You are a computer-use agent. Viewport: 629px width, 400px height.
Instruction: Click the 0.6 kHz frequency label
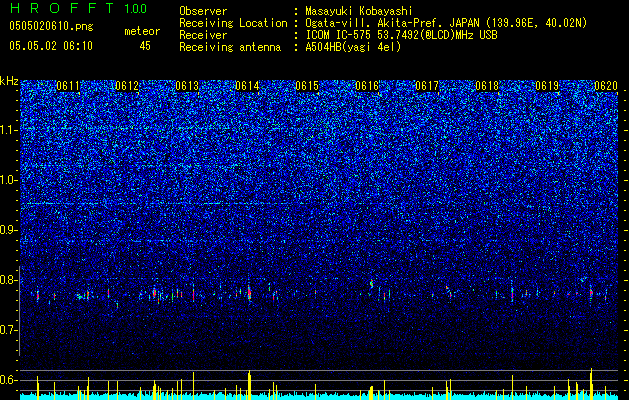(x=9, y=380)
